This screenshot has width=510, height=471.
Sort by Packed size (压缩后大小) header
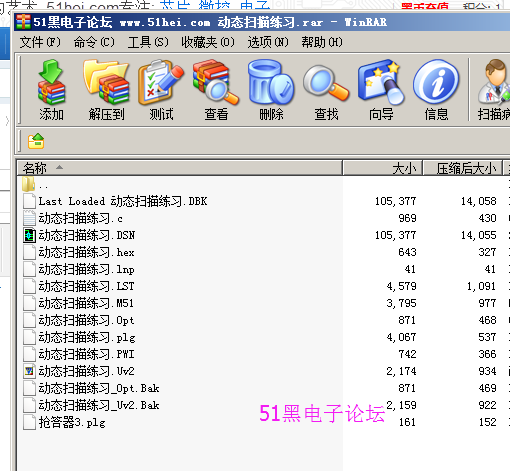463,168
